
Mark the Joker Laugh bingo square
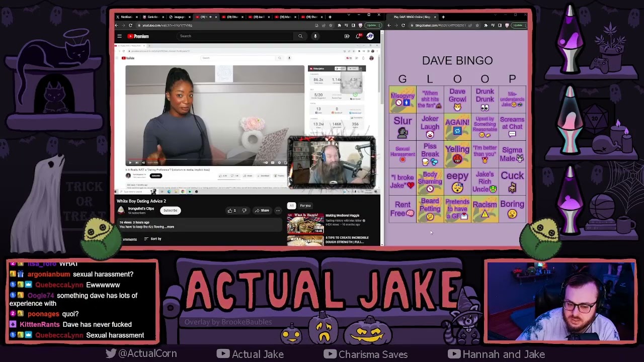pyautogui.click(x=430, y=127)
